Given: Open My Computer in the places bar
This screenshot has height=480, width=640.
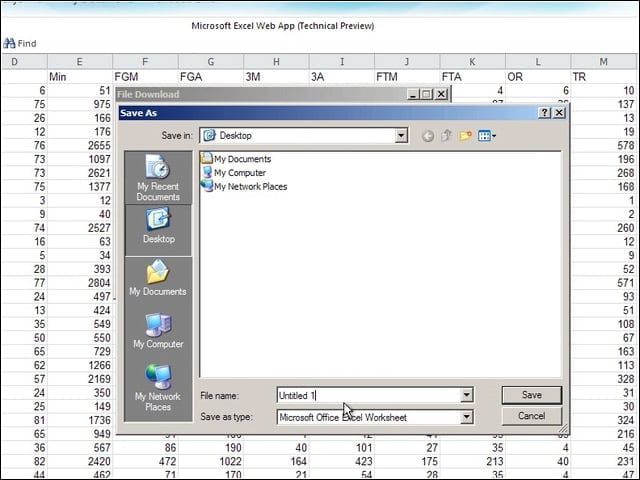Looking at the screenshot, I should 158,331.
